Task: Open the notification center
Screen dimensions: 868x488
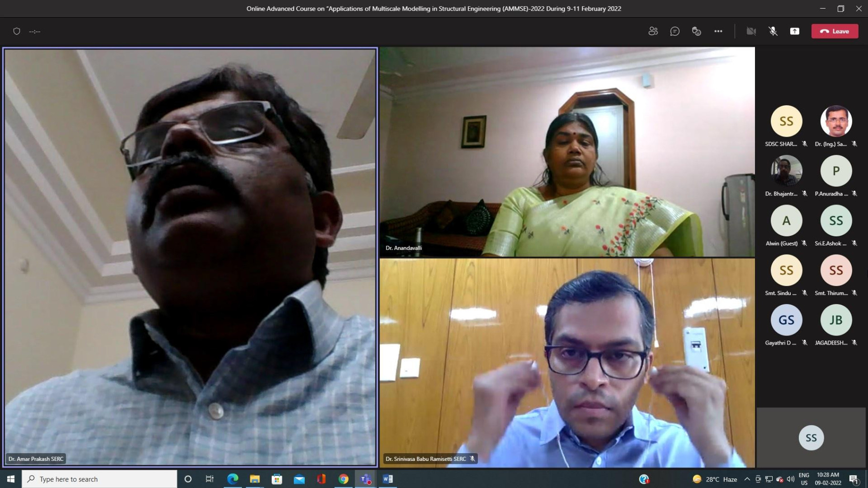Action: [x=854, y=479]
